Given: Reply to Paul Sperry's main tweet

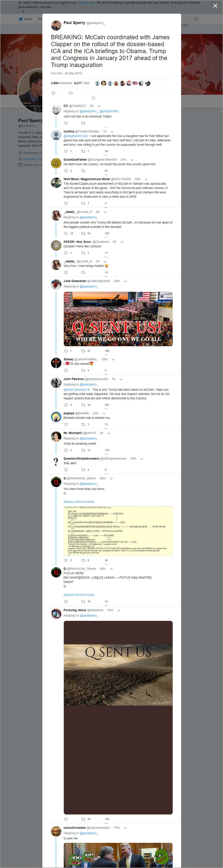Looking at the screenshot, I should coord(53,93).
